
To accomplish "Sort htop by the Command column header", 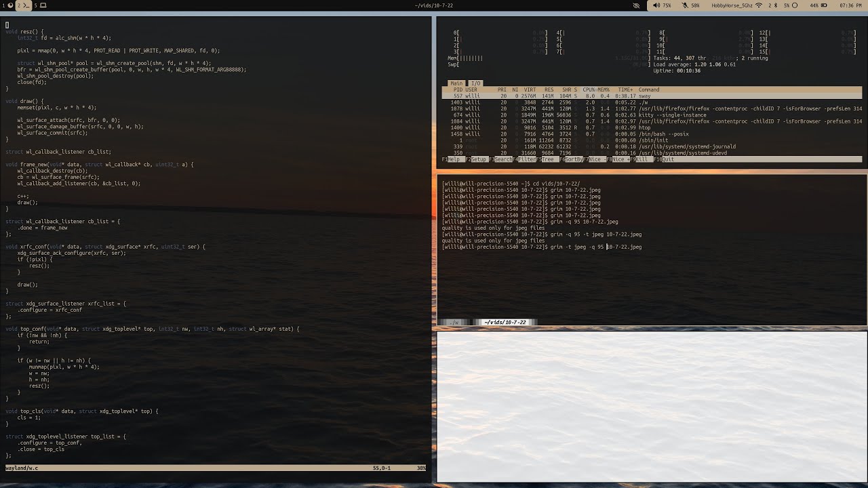I will (649, 89).
